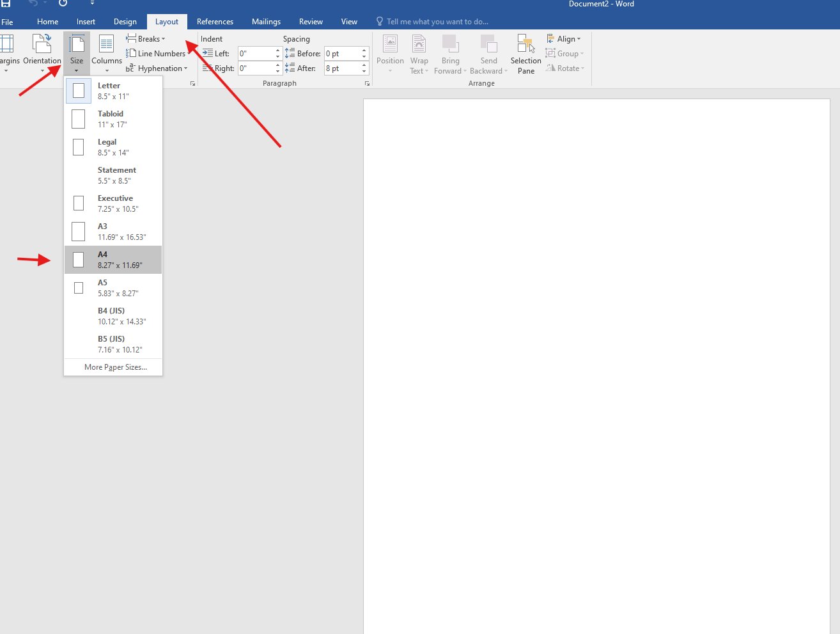Open the Line Numbers dropdown

coord(157,54)
